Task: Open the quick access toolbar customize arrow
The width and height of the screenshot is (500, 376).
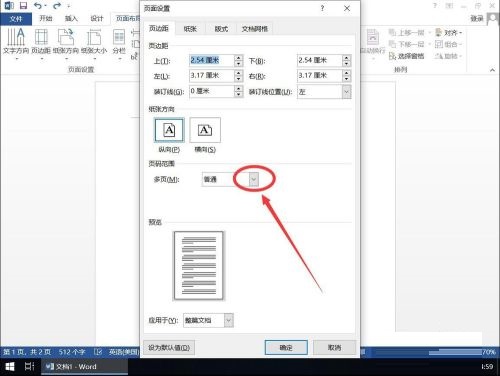Action: [x=69, y=6]
